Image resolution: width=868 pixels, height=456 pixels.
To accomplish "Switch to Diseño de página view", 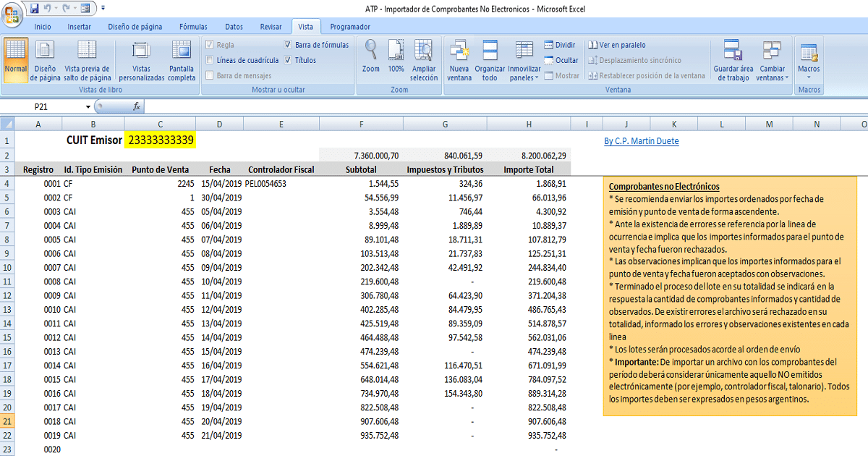I will pos(46,59).
